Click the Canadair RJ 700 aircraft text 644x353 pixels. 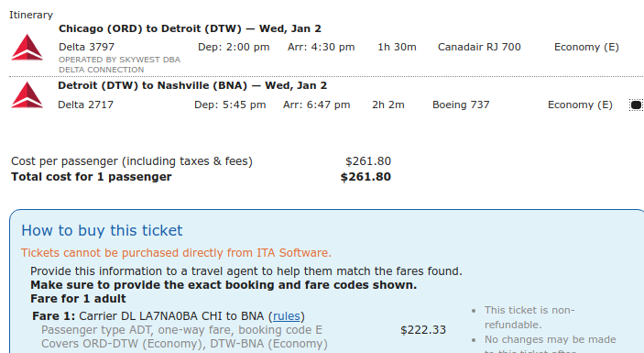[479, 47]
